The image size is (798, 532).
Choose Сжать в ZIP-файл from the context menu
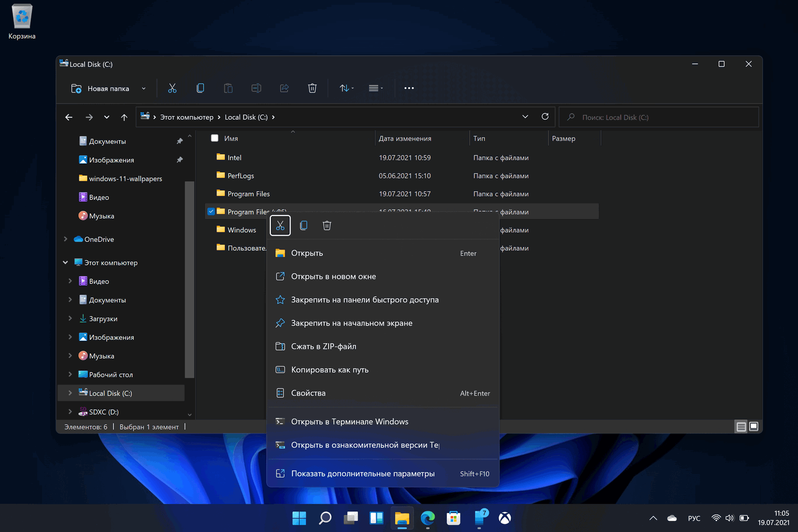click(x=323, y=346)
